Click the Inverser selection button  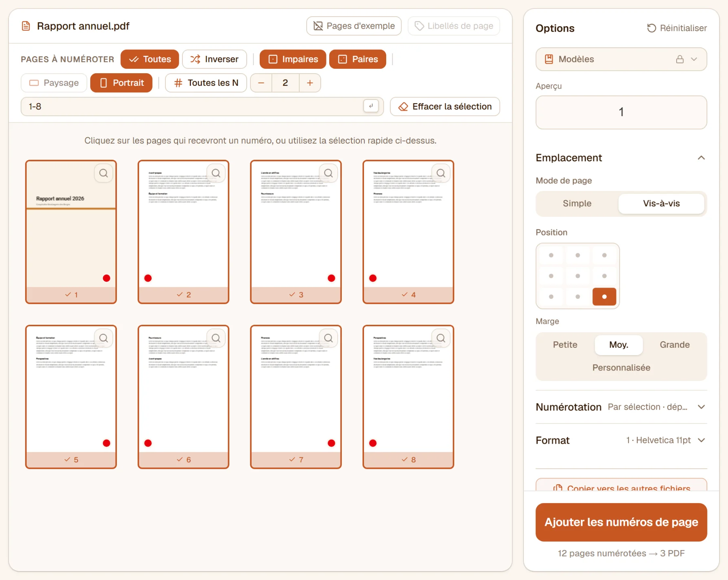click(x=214, y=59)
